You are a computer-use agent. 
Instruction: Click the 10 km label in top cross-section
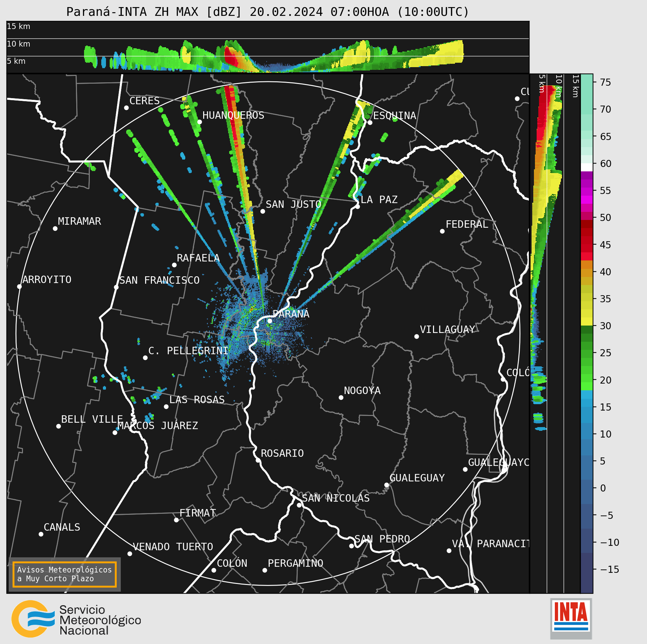(19, 44)
